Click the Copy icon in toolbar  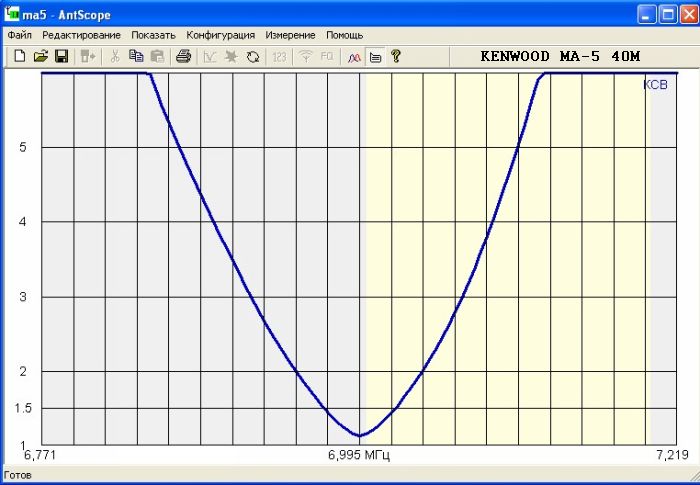(x=136, y=57)
